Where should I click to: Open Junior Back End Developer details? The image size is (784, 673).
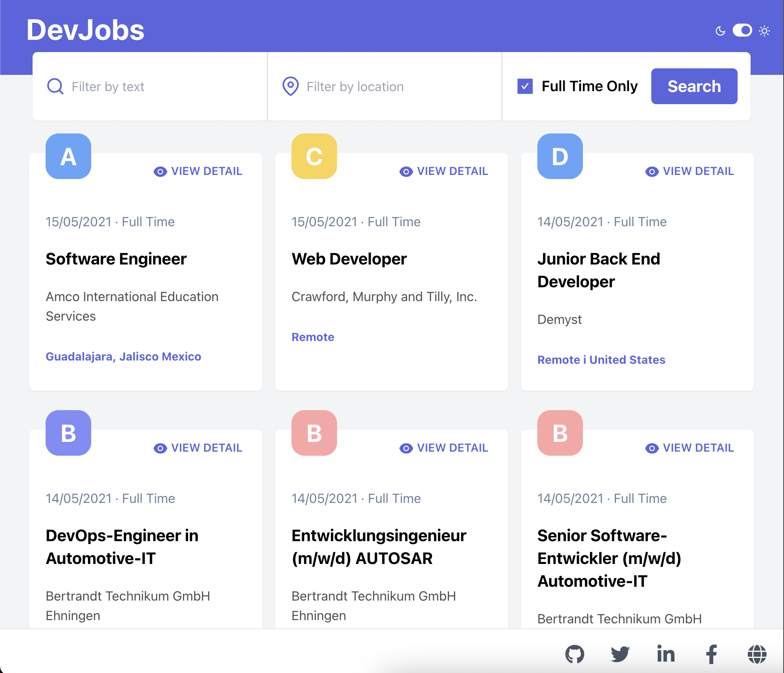(690, 171)
